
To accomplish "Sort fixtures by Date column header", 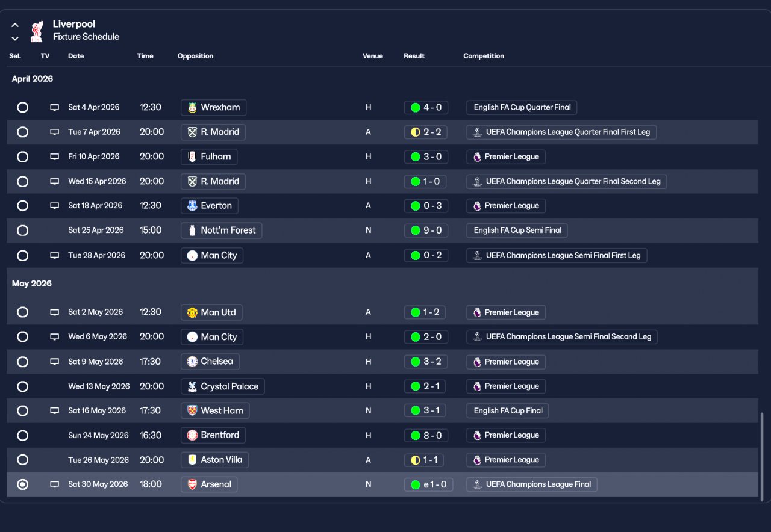I will 76,56.
